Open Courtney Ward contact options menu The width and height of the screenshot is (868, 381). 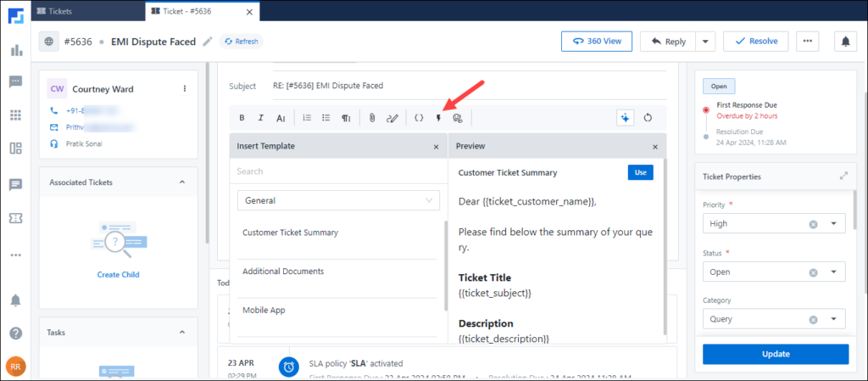(184, 88)
